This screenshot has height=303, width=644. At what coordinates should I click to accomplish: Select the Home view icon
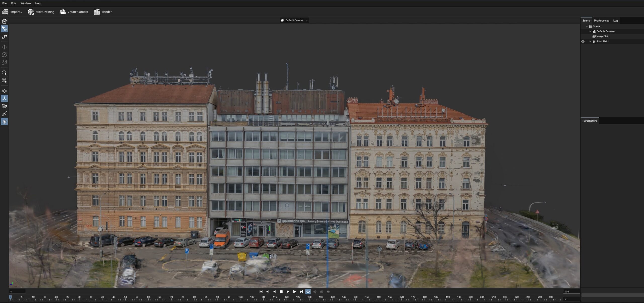(x=4, y=21)
